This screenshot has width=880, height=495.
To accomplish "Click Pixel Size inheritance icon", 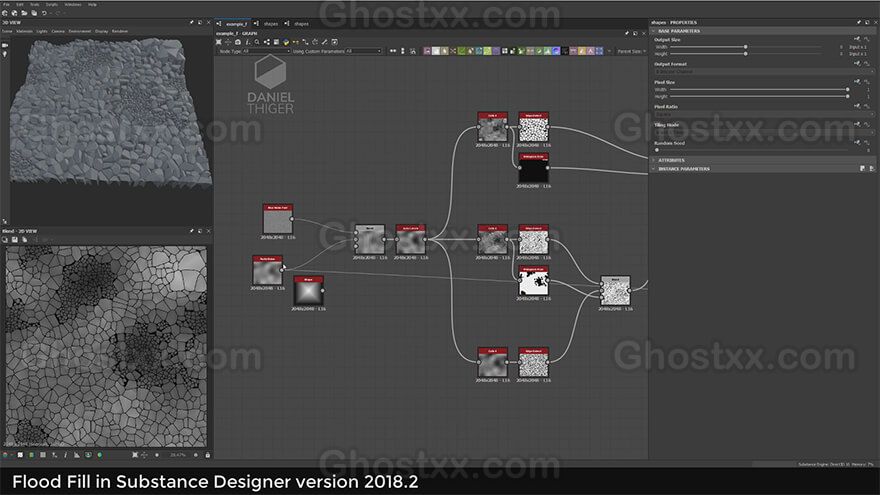I will (x=857, y=82).
